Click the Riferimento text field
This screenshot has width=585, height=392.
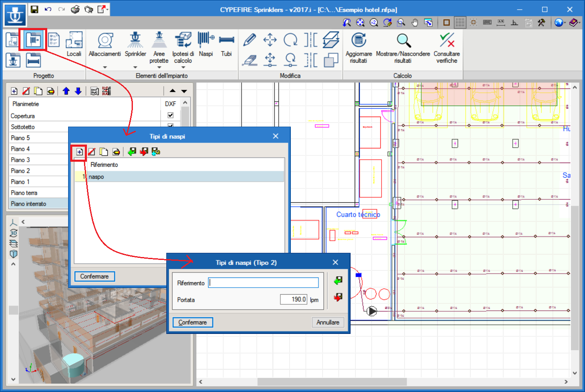[264, 283]
